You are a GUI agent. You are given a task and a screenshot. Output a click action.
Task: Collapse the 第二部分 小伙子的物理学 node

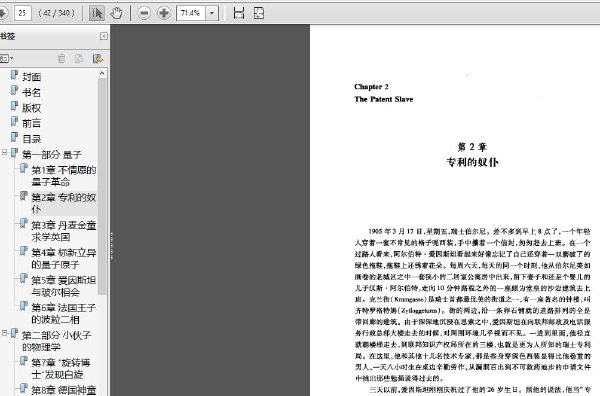(4, 333)
